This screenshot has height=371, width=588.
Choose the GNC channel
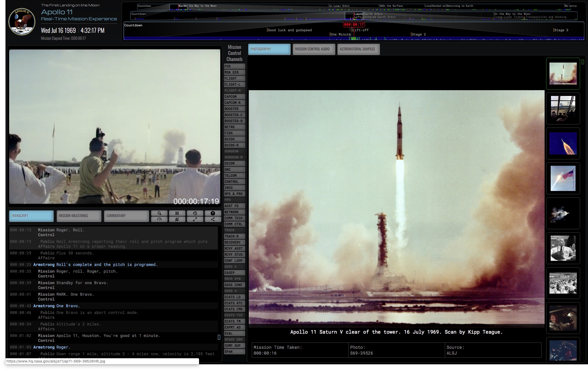tap(234, 169)
